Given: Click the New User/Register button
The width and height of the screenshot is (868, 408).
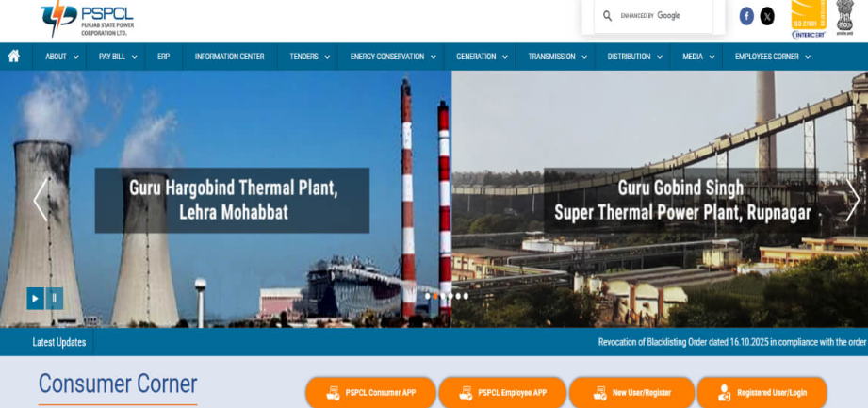Looking at the screenshot, I should (x=631, y=393).
